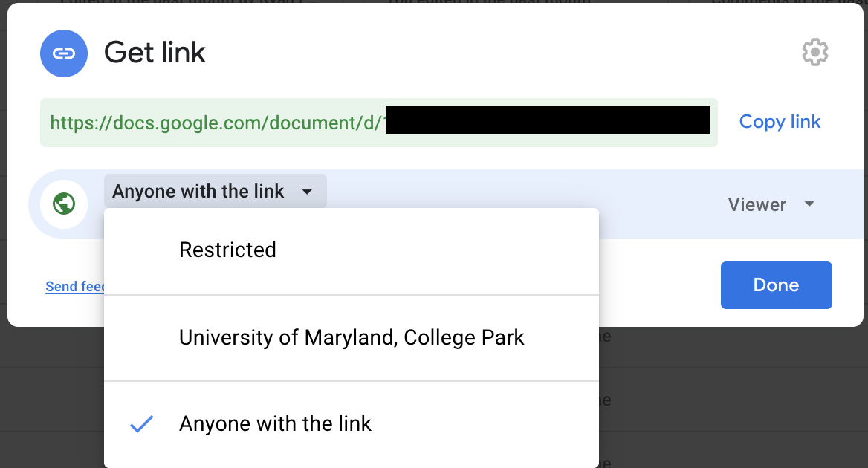Click the 'Get link' heading text

coord(155,53)
